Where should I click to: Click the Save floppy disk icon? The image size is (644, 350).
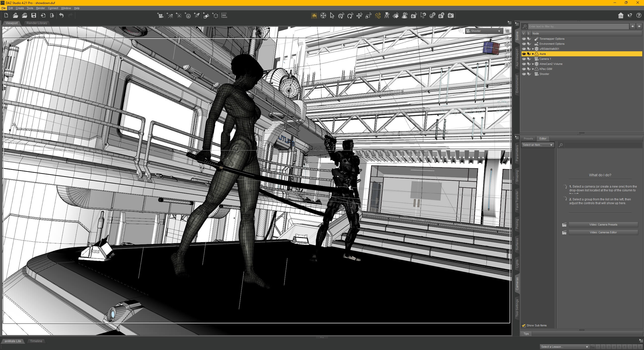[34, 16]
